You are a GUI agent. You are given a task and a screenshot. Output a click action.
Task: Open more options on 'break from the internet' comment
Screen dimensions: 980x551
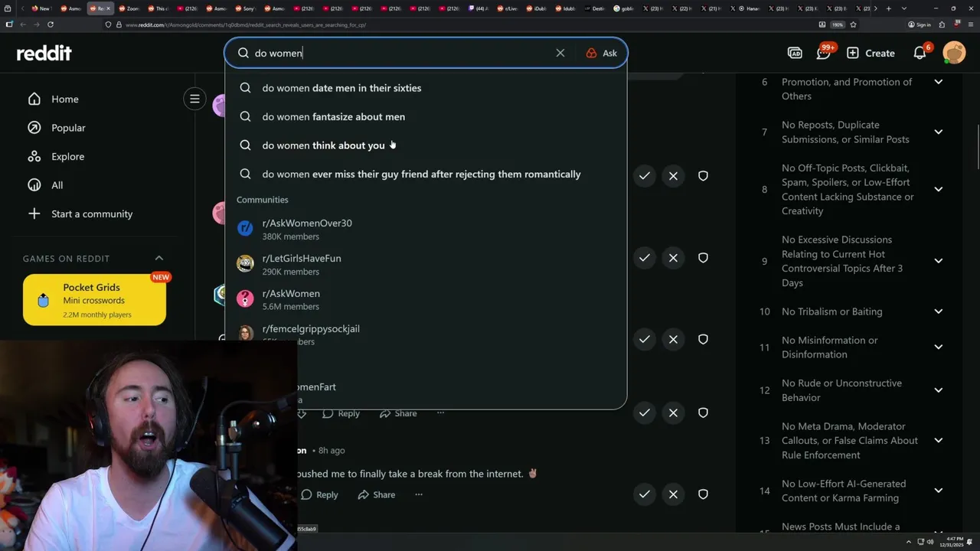coord(419,495)
